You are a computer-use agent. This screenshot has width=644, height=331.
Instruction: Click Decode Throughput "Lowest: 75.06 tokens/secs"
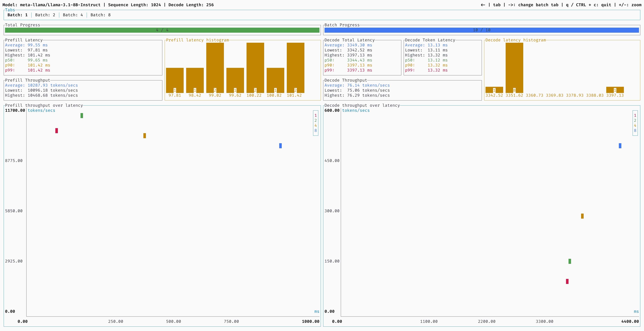coord(357,90)
